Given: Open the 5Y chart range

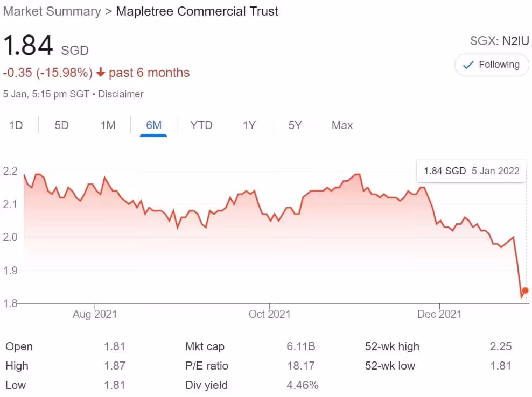Looking at the screenshot, I should [295, 125].
